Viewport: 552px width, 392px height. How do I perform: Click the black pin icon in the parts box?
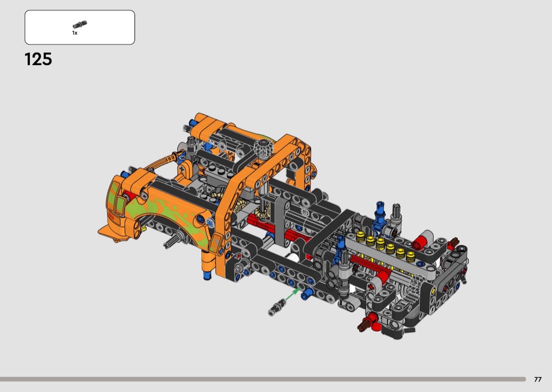(80, 24)
